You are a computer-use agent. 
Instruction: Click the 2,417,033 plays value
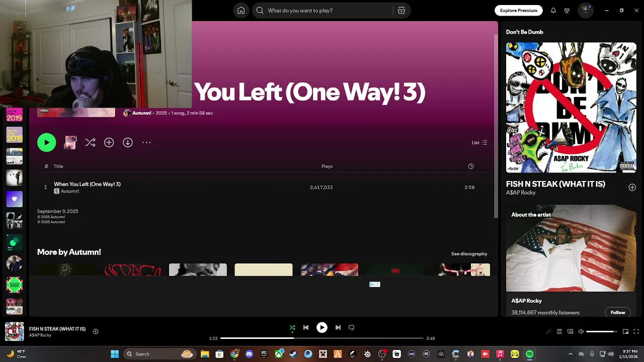click(x=321, y=187)
